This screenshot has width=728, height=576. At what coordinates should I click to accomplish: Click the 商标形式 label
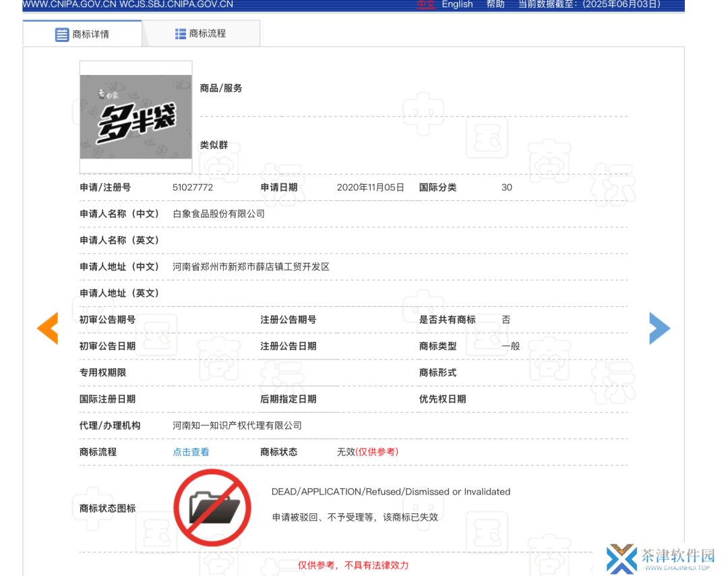tap(438, 372)
